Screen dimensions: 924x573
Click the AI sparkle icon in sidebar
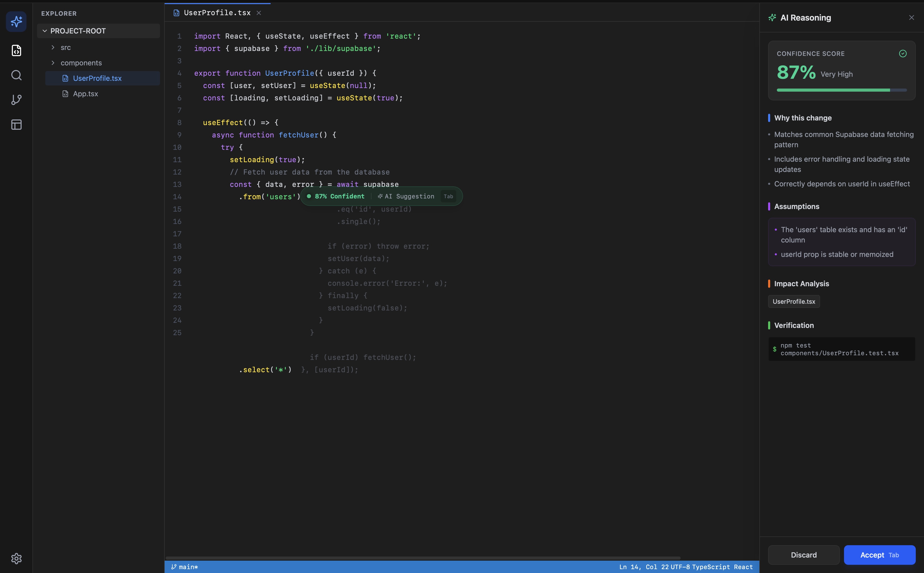coord(16,22)
